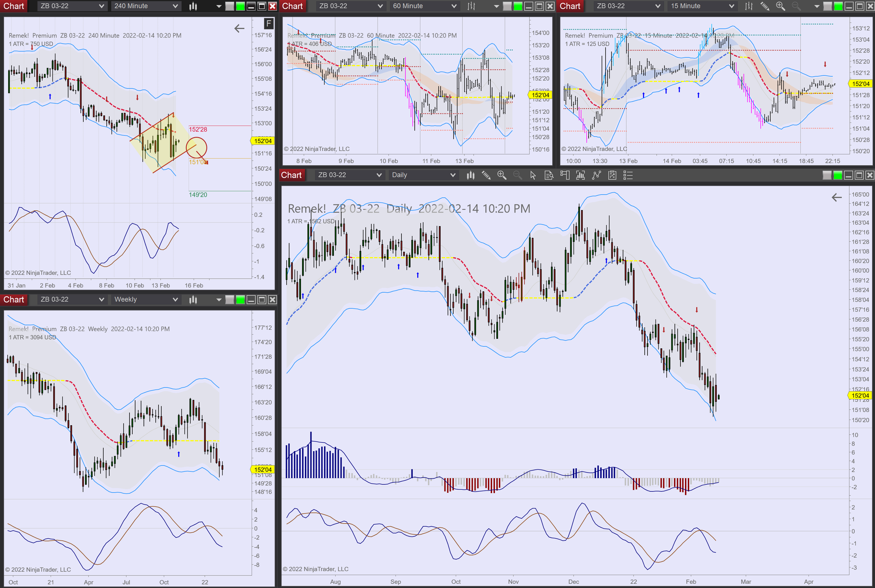Click the green link button on the 240 Minute chart
The width and height of the screenshot is (875, 588).
[x=240, y=6]
